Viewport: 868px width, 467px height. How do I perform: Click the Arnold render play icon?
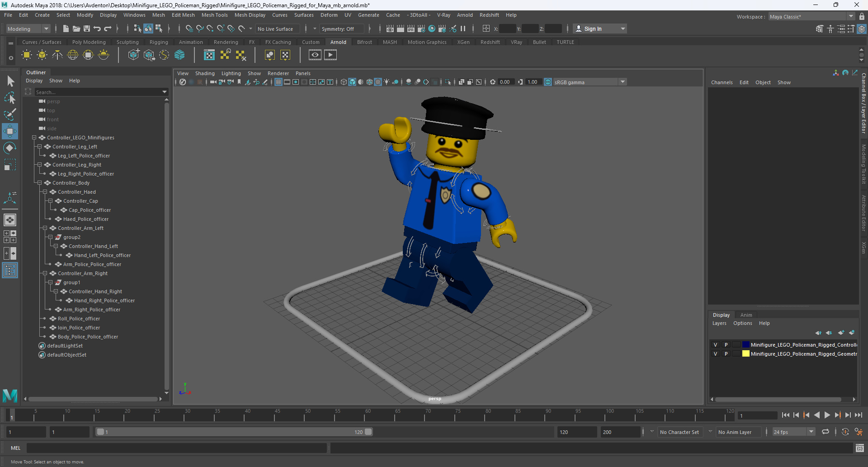tap(330, 55)
